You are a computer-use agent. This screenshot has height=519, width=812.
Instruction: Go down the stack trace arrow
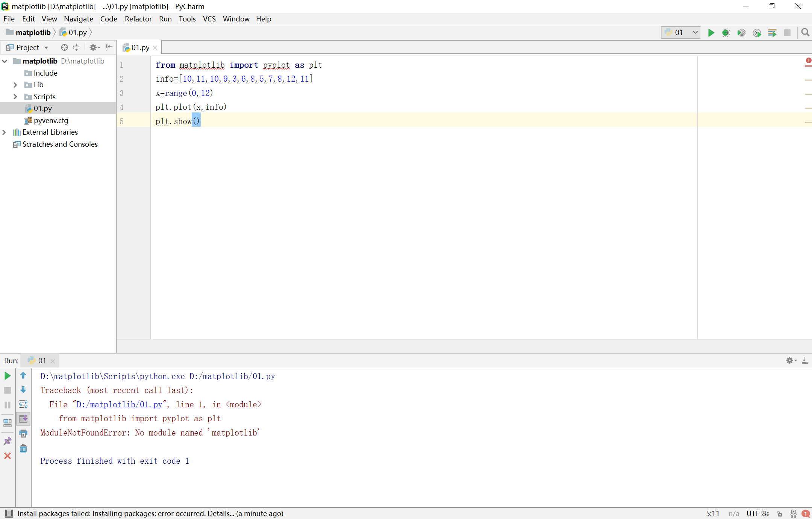point(23,390)
